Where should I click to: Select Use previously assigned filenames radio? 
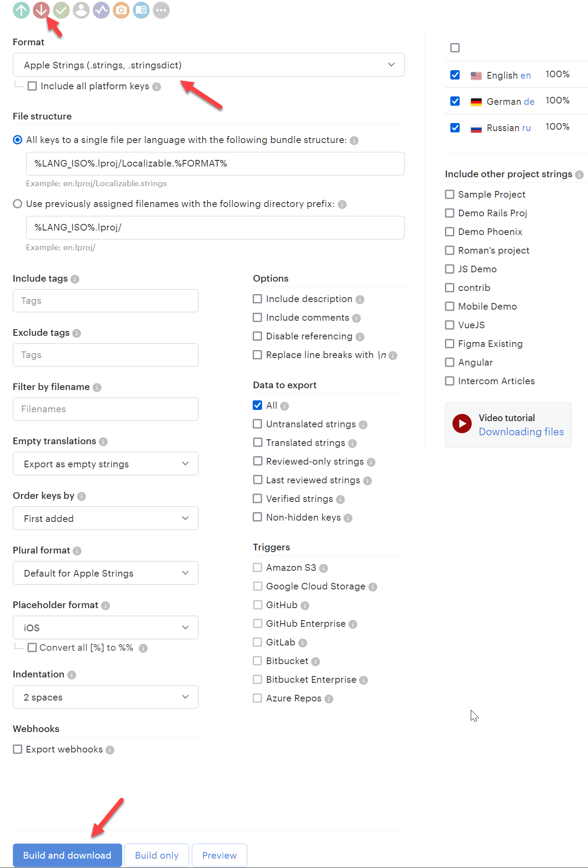pyautogui.click(x=18, y=204)
